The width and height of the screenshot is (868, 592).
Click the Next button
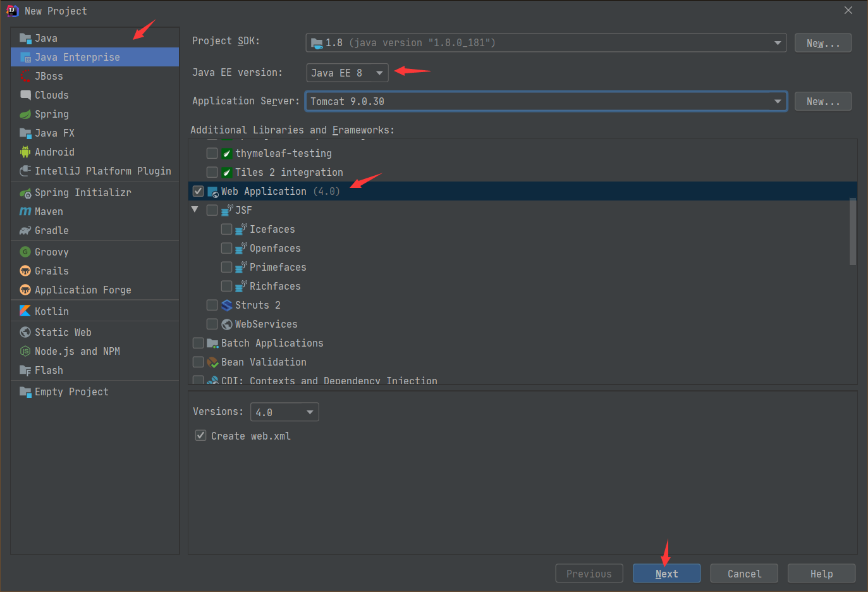point(666,574)
